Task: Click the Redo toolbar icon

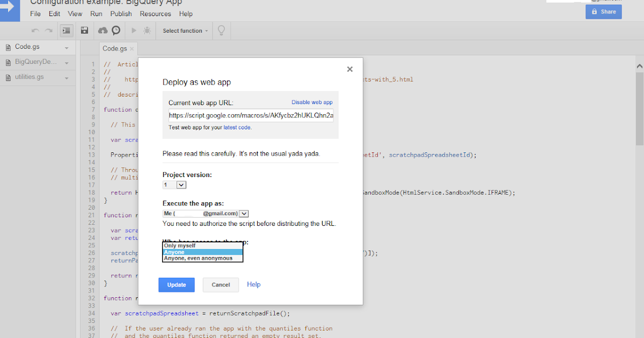Action: [47, 31]
